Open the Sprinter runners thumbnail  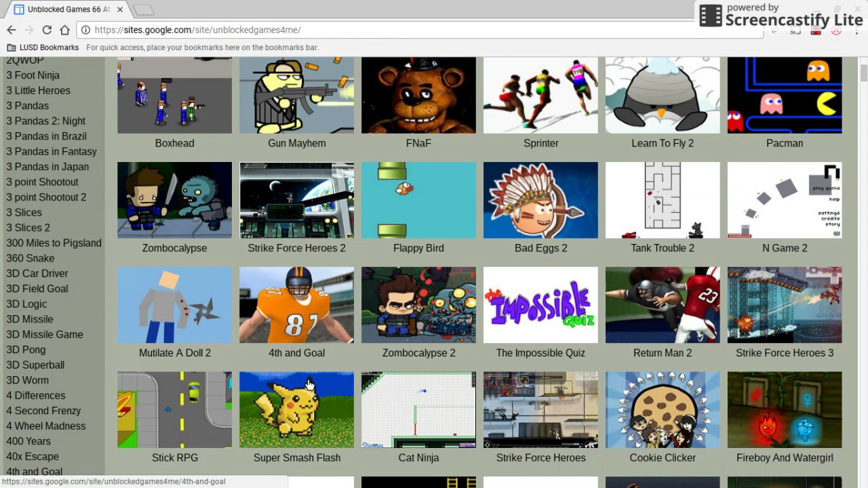pyautogui.click(x=540, y=95)
